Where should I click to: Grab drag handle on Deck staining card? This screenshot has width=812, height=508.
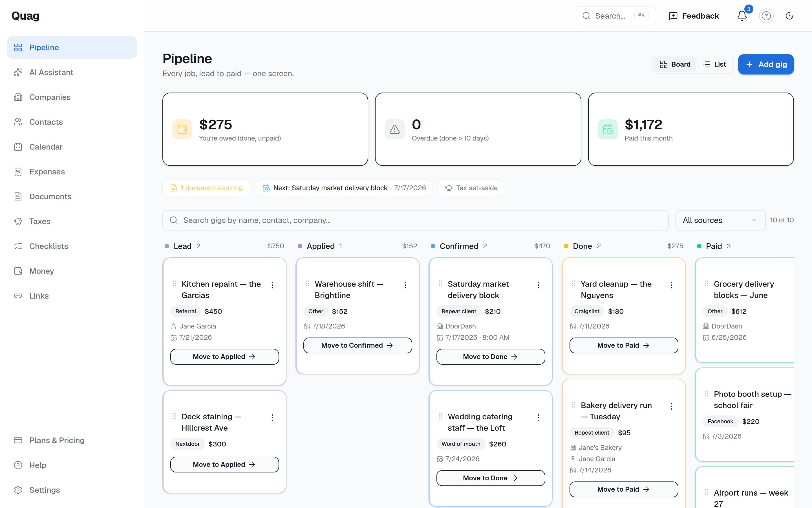(174, 416)
